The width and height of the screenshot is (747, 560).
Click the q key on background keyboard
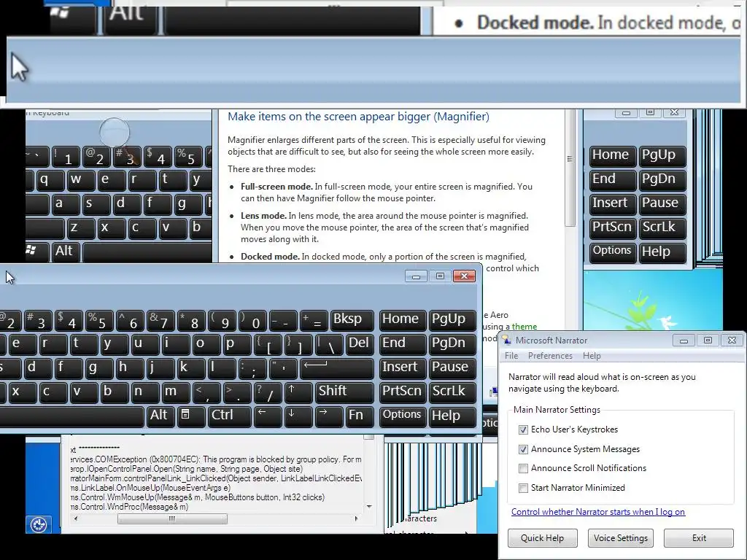point(49,181)
